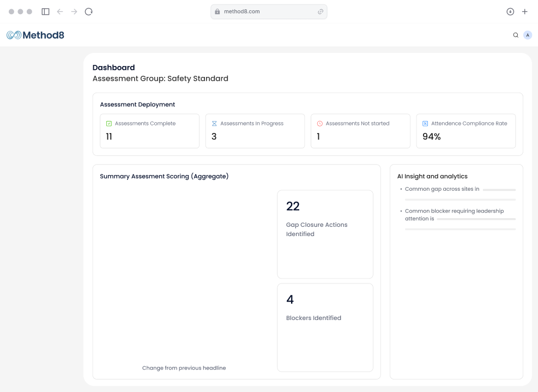Select the 94% compliance rate value

tap(432, 137)
